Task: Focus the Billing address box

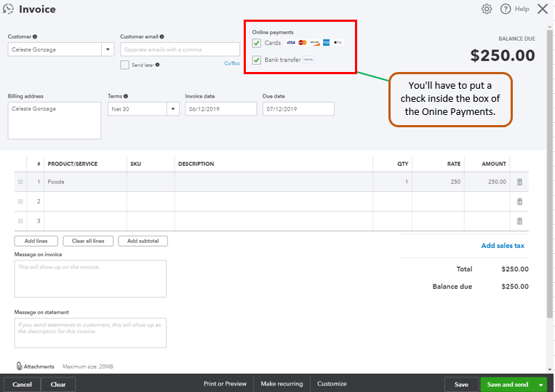Action: [x=55, y=121]
